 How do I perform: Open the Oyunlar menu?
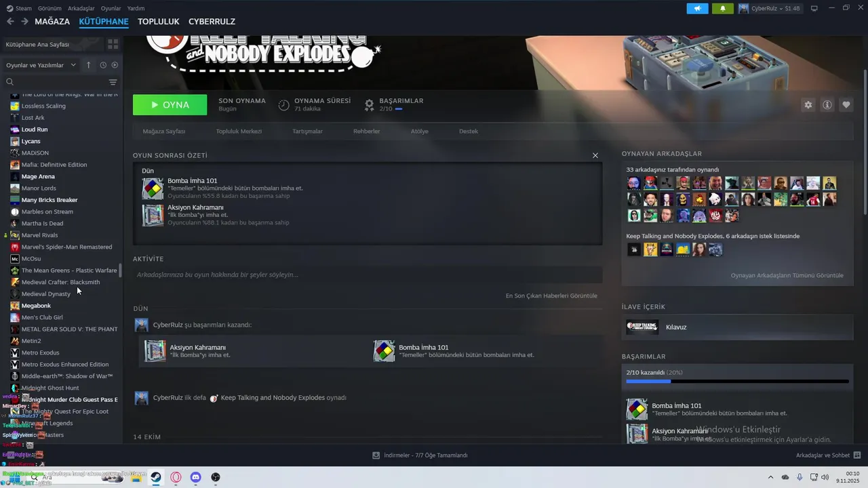(x=111, y=9)
